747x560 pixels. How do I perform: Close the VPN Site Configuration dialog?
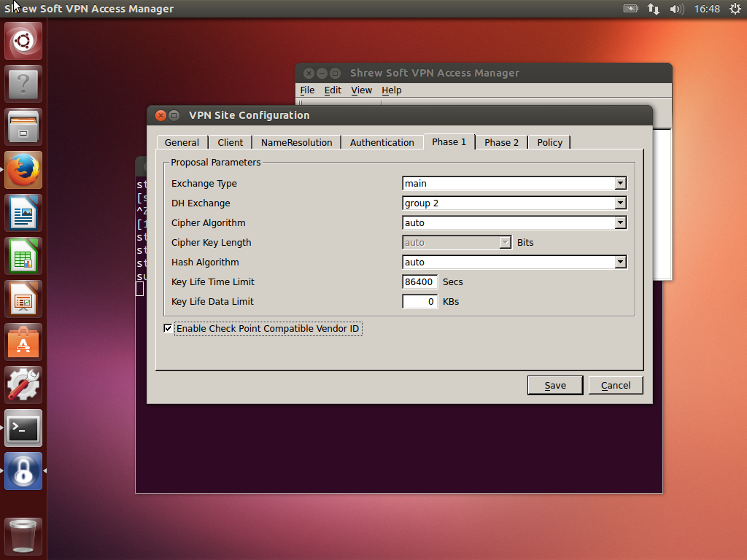[x=161, y=115]
